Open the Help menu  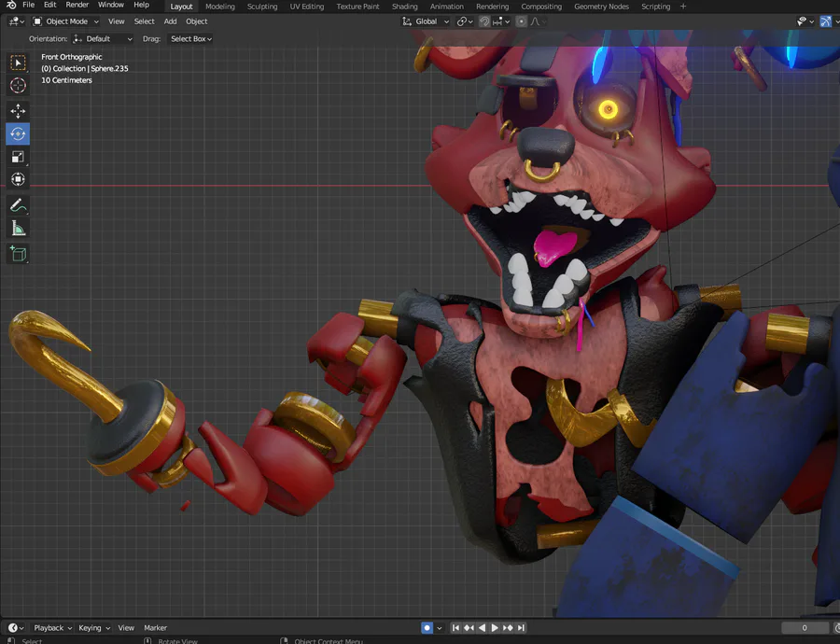click(142, 5)
